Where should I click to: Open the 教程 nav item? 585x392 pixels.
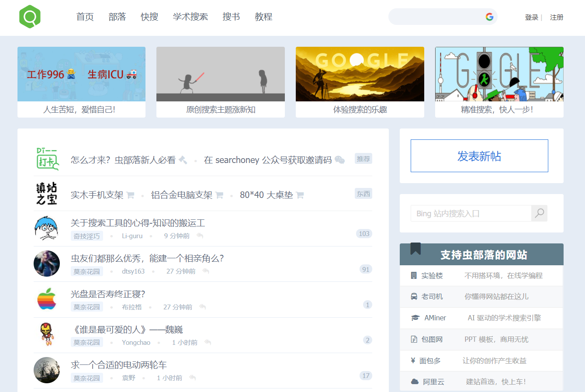(x=263, y=17)
